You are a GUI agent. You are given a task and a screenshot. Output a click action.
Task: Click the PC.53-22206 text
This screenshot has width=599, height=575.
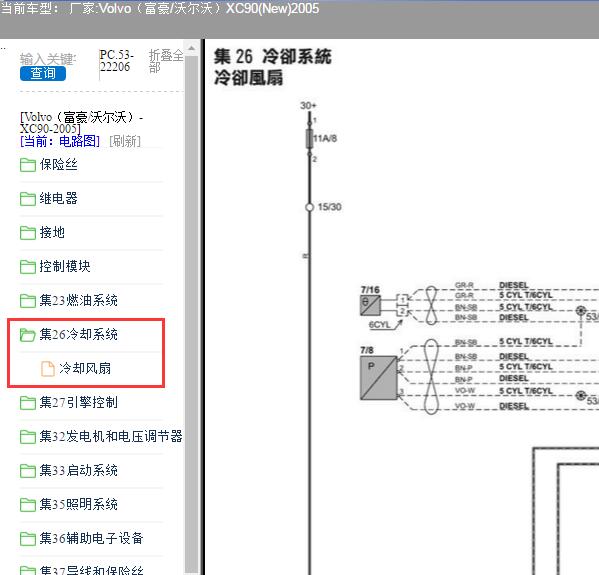117,61
